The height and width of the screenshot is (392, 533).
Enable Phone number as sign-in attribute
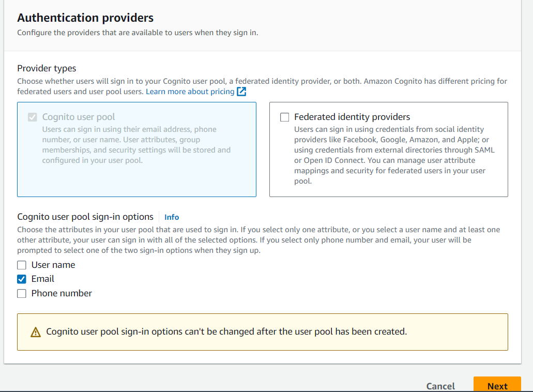pos(22,293)
